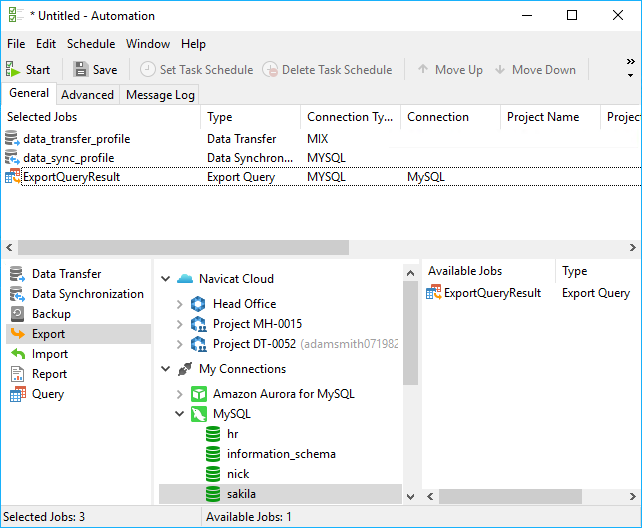The image size is (642, 528).
Task: Sort by the Selected Jobs column header
Action: click(x=101, y=117)
